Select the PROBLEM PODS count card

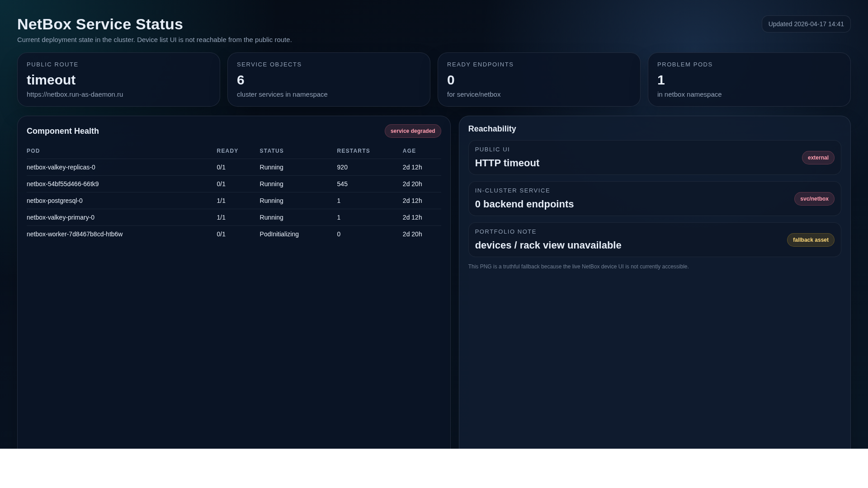[749, 80]
